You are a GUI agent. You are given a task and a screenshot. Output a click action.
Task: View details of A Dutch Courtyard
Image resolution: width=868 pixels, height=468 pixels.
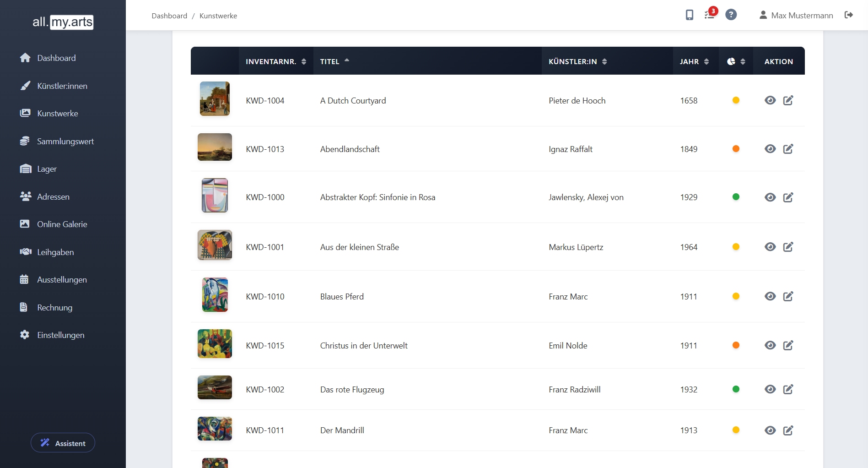770,100
